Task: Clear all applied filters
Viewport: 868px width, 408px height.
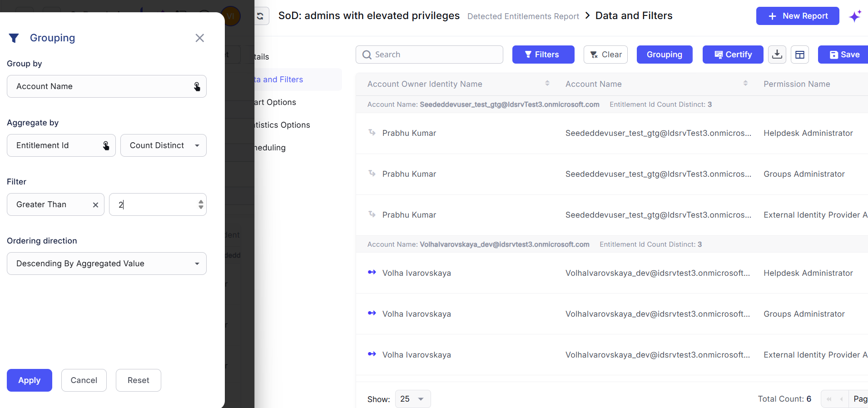Action: coord(605,55)
